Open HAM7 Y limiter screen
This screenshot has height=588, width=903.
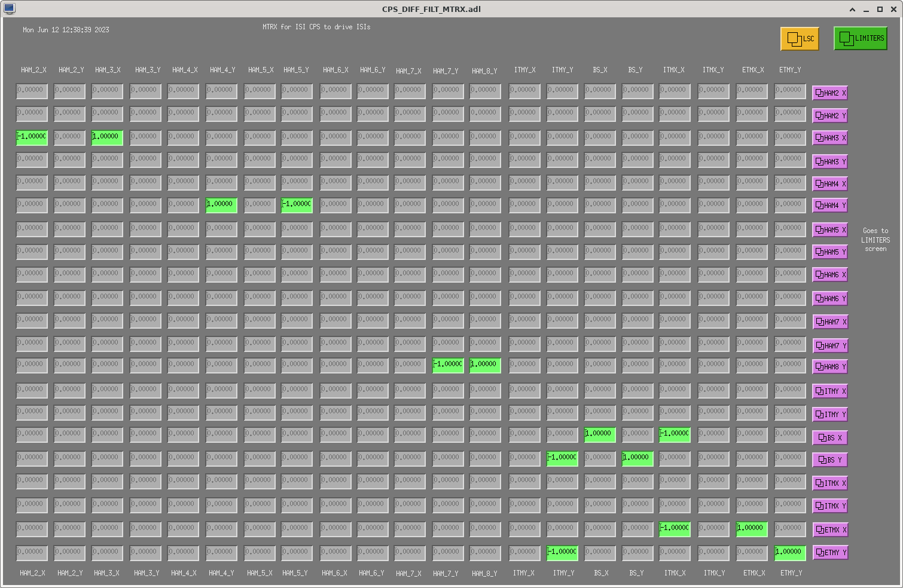tap(830, 346)
